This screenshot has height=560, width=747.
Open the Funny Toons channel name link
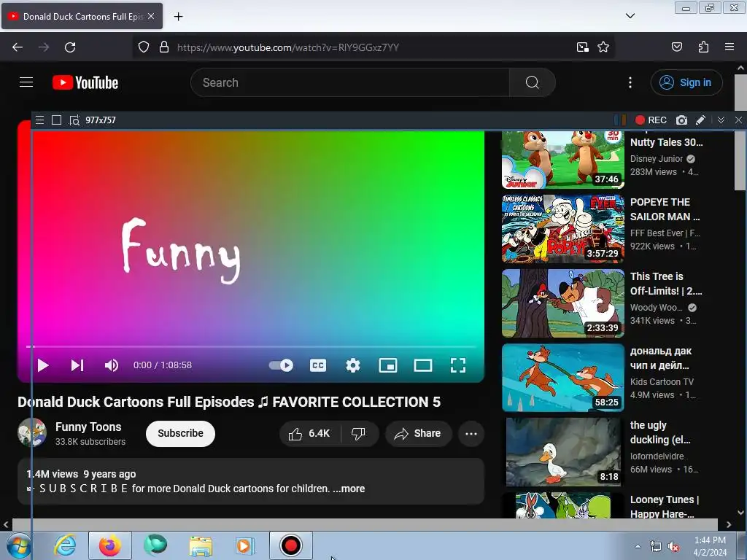coord(88,427)
